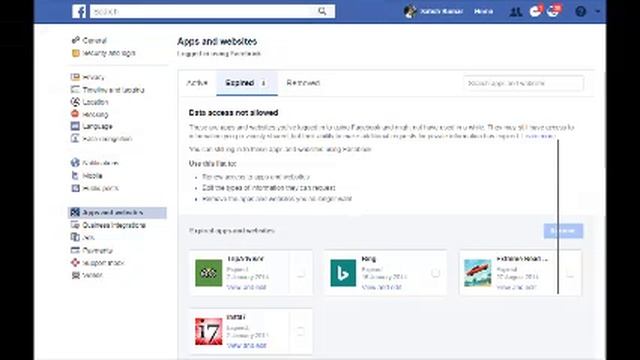Click the Face recognition icon
The width and height of the screenshot is (640, 360).
[x=75, y=138]
